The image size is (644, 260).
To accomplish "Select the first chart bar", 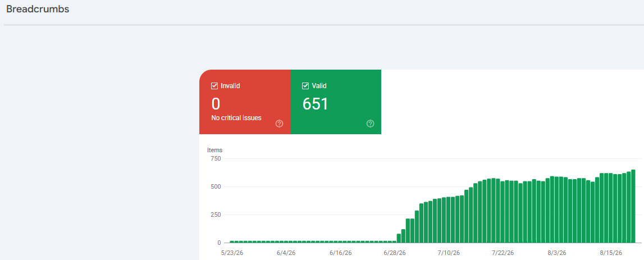I will pyautogui.click(x=232, y=242).
